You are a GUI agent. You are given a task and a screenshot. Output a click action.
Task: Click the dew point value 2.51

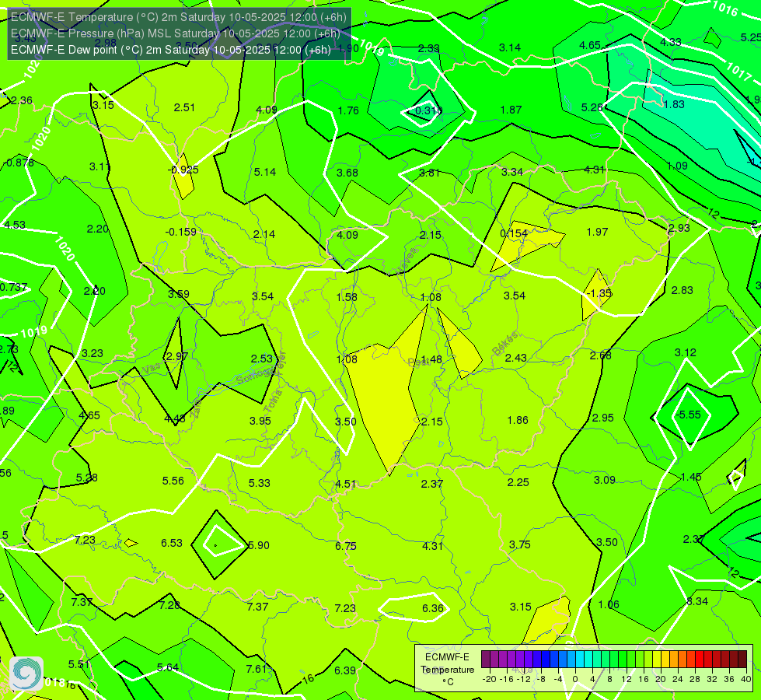[184, 107]
